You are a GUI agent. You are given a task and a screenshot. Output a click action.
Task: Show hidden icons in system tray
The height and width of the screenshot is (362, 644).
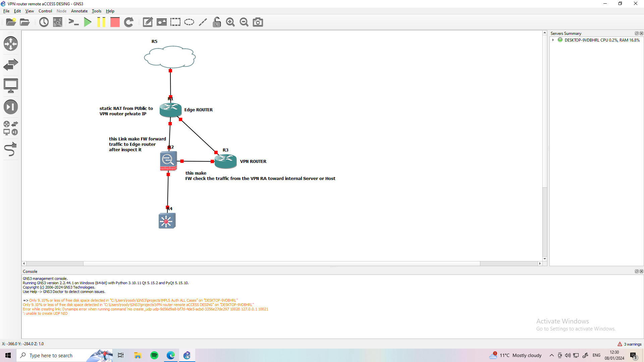[x=551, y=355]
